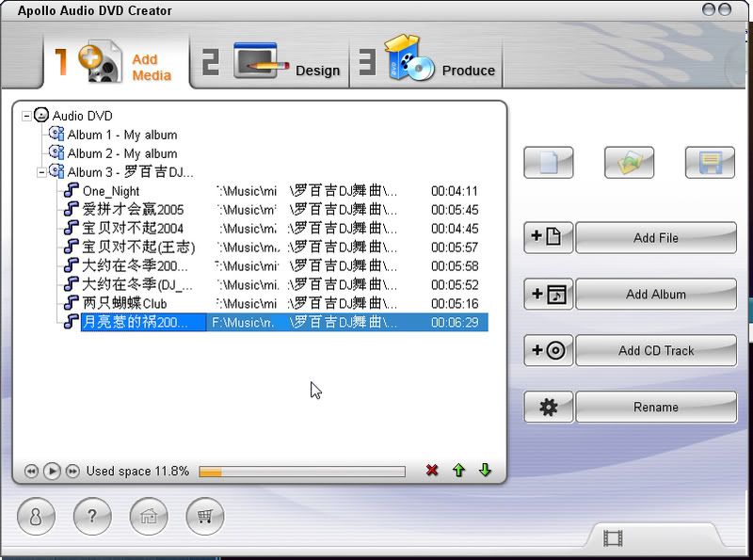Screen dimensions: 753x560
Task: Move track up with green up arrow
Action: tap(458, 471)
